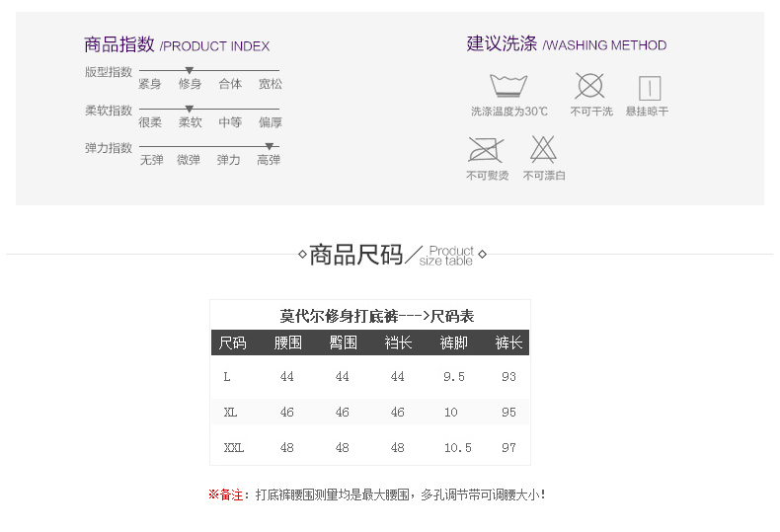Click the 裤长 column header
This screenshot has width=780, height=532.
(508, 342)
